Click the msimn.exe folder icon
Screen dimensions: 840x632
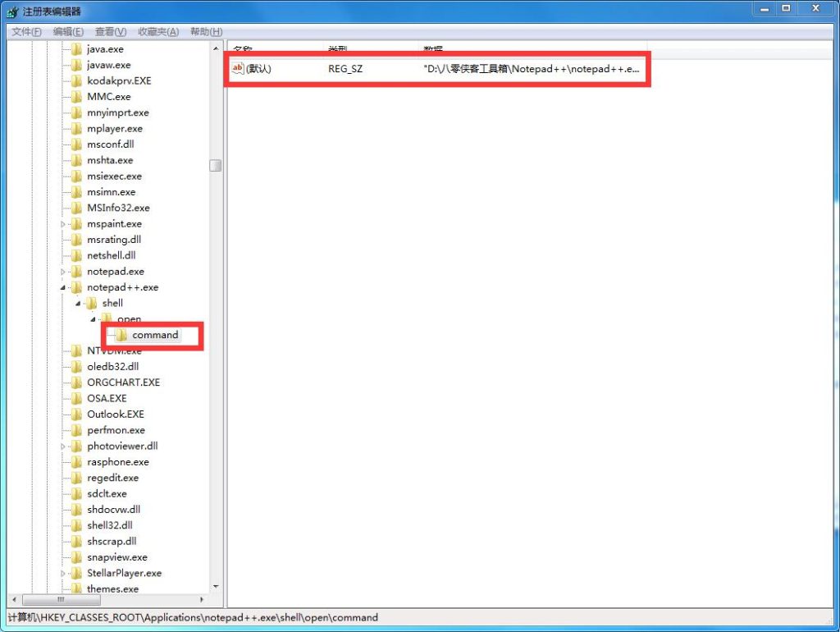pos(76,192)
